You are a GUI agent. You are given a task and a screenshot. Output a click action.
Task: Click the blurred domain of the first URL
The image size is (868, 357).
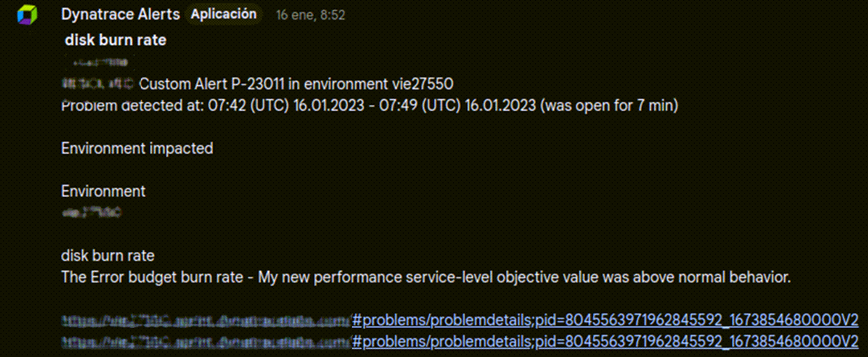pyautogui.click(x=205, y=321)
